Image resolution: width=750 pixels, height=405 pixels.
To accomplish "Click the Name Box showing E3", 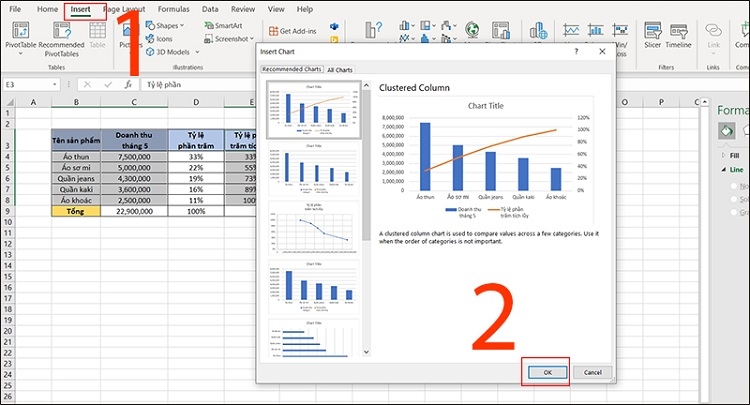I will pos(30,85).
